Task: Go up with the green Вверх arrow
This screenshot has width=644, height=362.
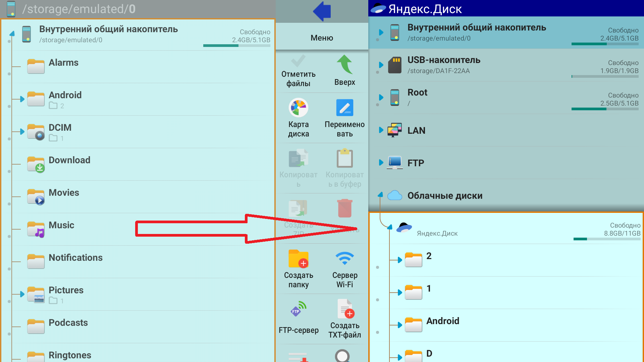Action: pos(344,64)
